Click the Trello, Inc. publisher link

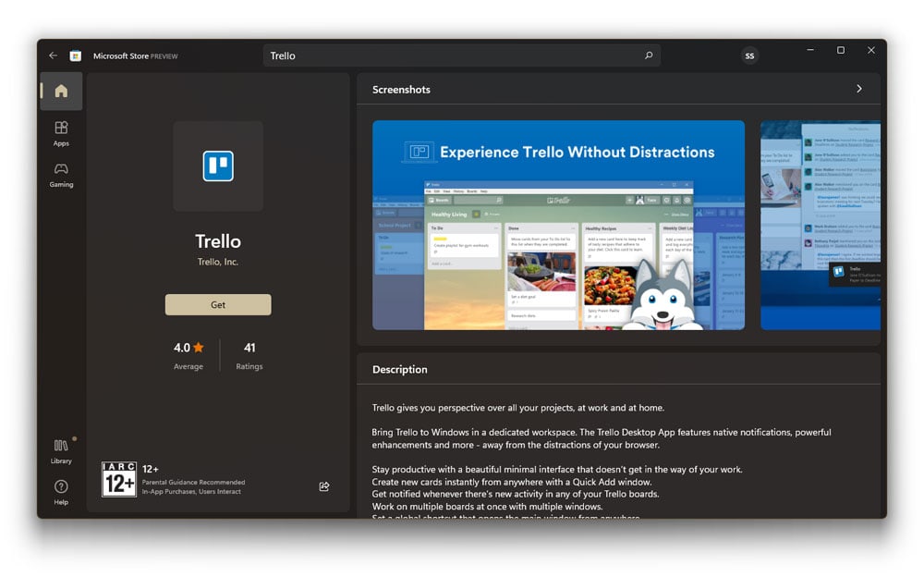tap(218, 262)
